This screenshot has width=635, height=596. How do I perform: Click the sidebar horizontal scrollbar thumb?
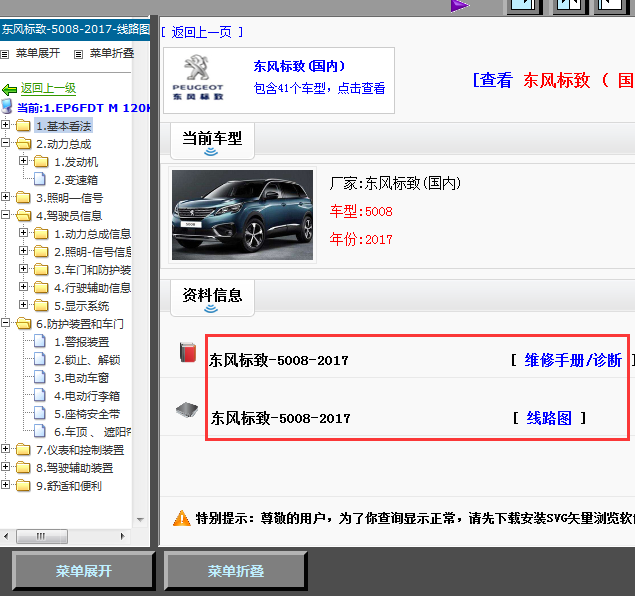pyautogui.click(x=42, y=536)
